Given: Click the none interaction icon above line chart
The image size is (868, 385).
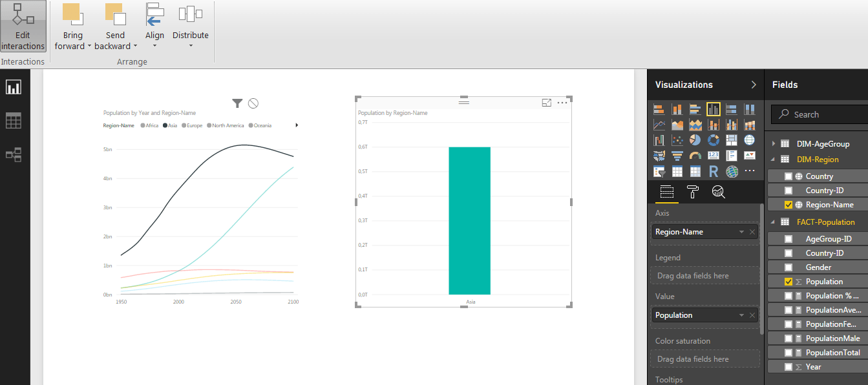Looking at the screenshot, I should [253, 103].
